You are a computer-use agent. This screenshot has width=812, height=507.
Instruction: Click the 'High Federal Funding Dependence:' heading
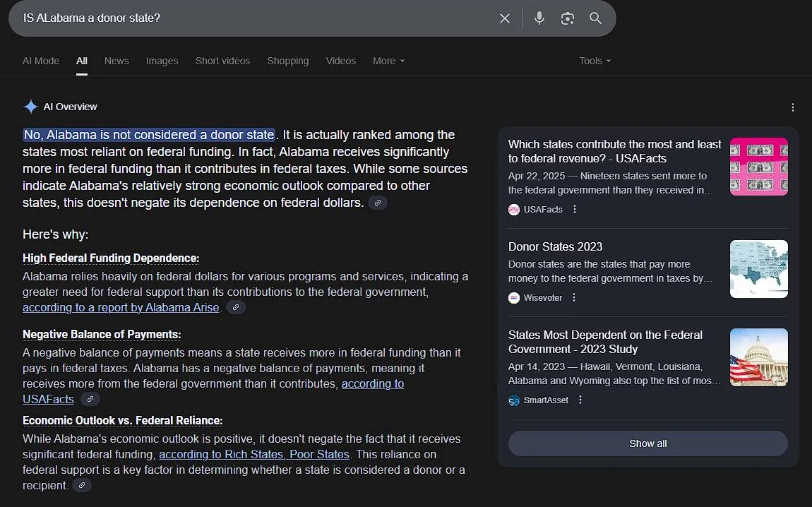(111, 258)
